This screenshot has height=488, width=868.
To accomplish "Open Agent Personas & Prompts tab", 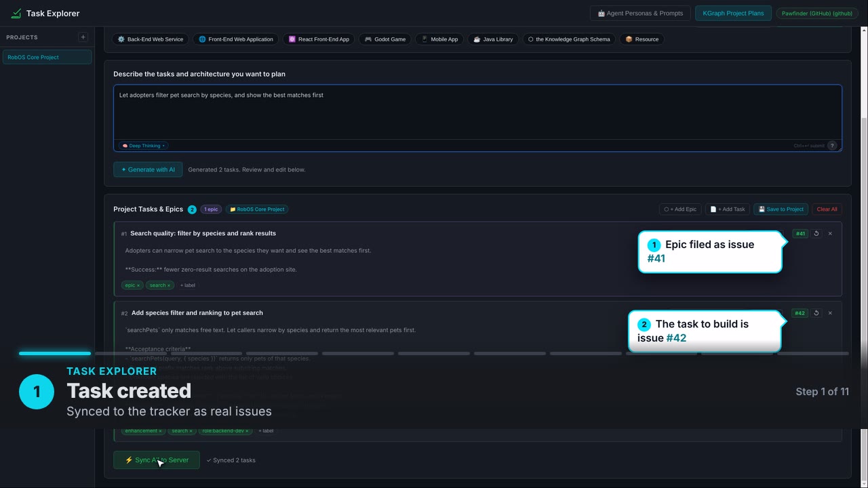I will point(641,14).
